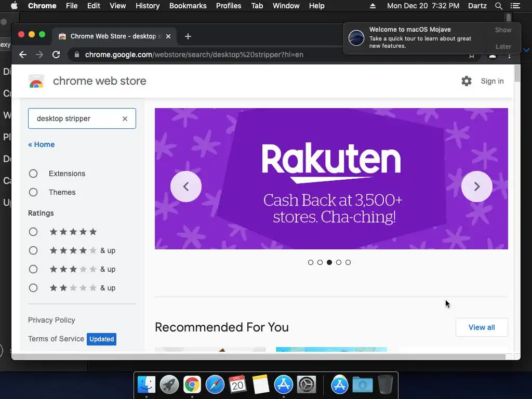This screenshot has width=532, height=399.
Task: Click View all for recommendations
Action: point(482,327)
